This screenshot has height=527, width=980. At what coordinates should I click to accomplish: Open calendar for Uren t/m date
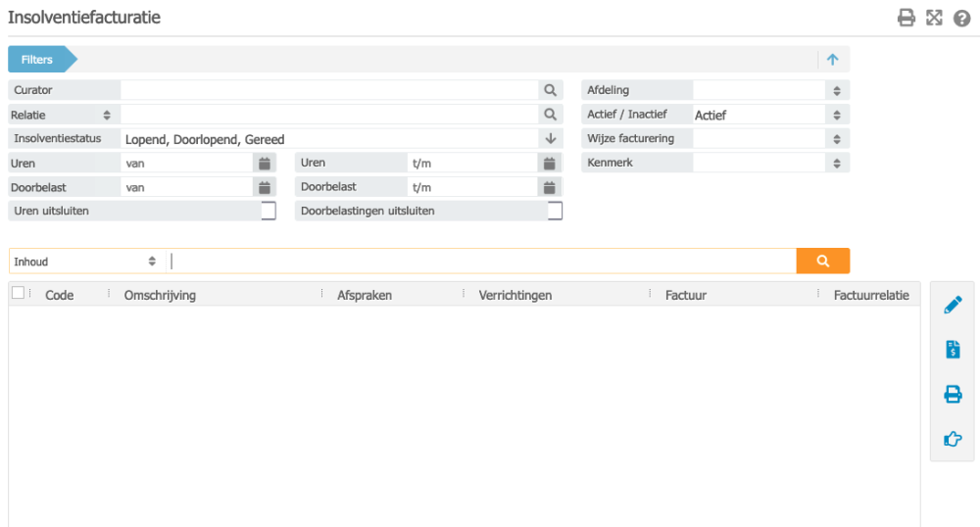[x=550, y=163]
